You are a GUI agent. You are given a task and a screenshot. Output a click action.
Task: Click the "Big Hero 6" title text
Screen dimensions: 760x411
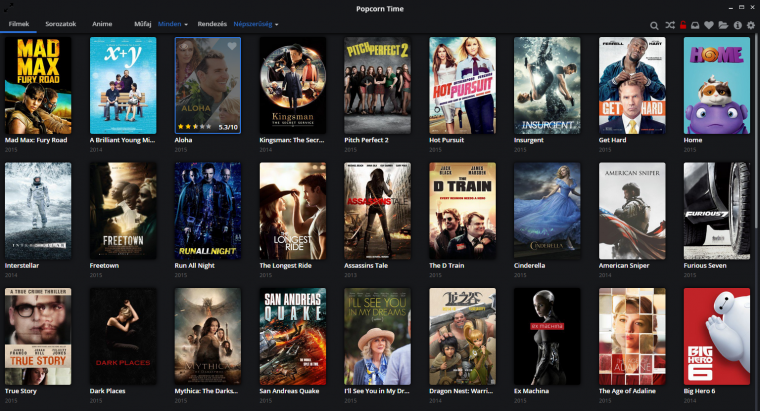point(699,391)
